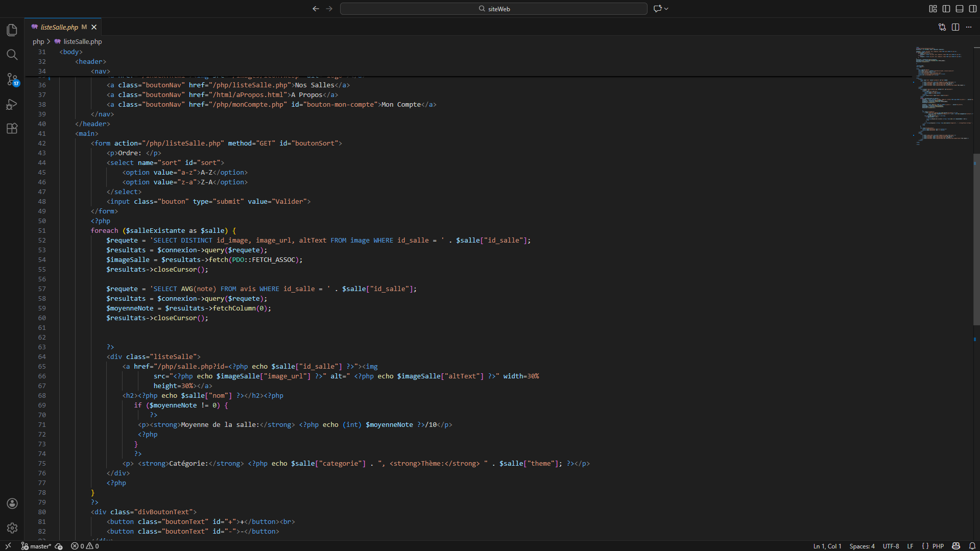Click the master* git branch indicator

pyautogui.click(x=36, y=546)
